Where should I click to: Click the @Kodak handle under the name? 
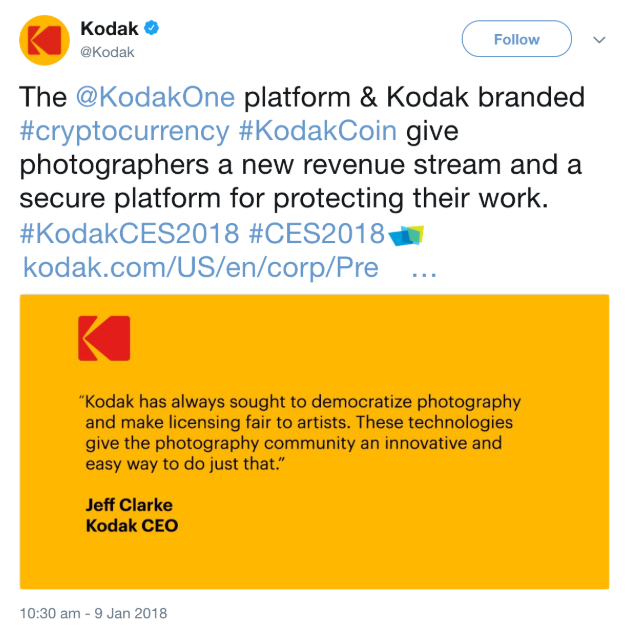[106, 52]
